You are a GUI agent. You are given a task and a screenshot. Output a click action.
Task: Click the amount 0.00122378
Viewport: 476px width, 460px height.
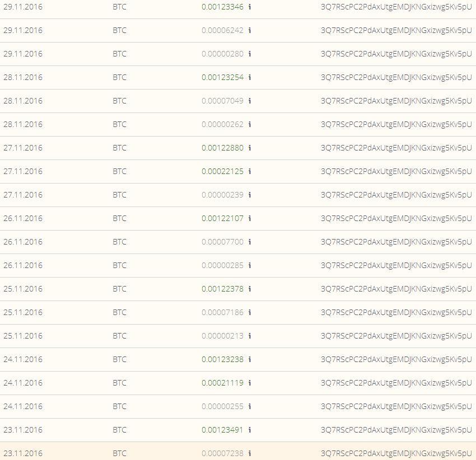(222, 289)
